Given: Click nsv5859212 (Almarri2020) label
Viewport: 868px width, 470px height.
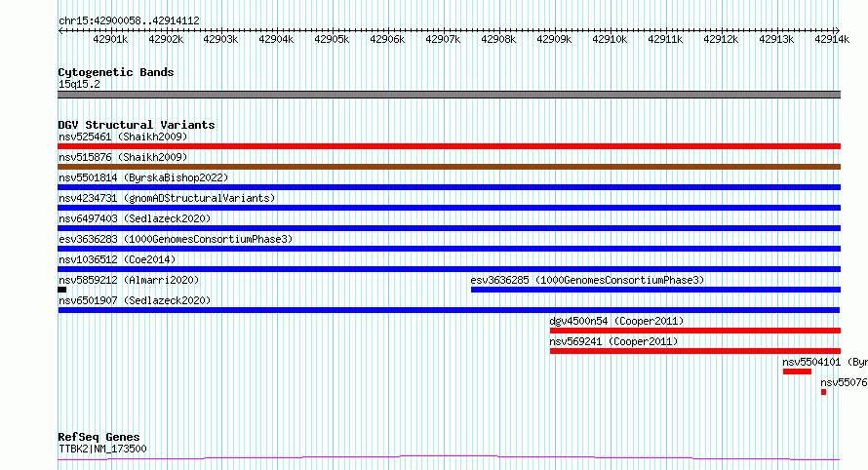Looking at the screenshot, I should (x=129, y=280).
